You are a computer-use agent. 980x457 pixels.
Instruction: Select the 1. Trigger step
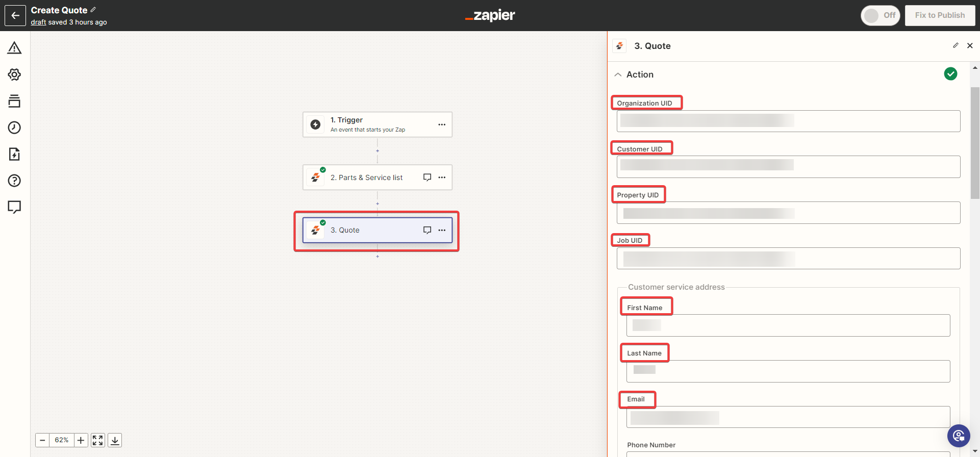pos(378,124)
